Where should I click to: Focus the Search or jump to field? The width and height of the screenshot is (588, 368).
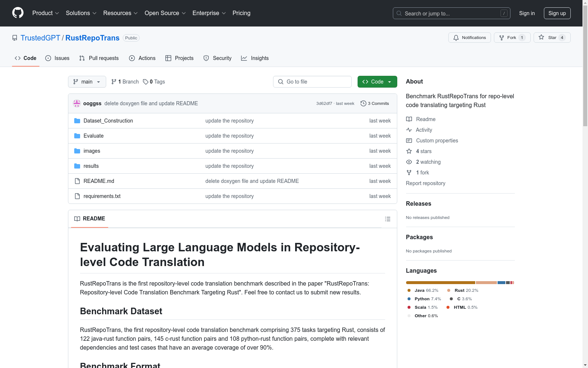pyautogui.click(x=452, y=13)
